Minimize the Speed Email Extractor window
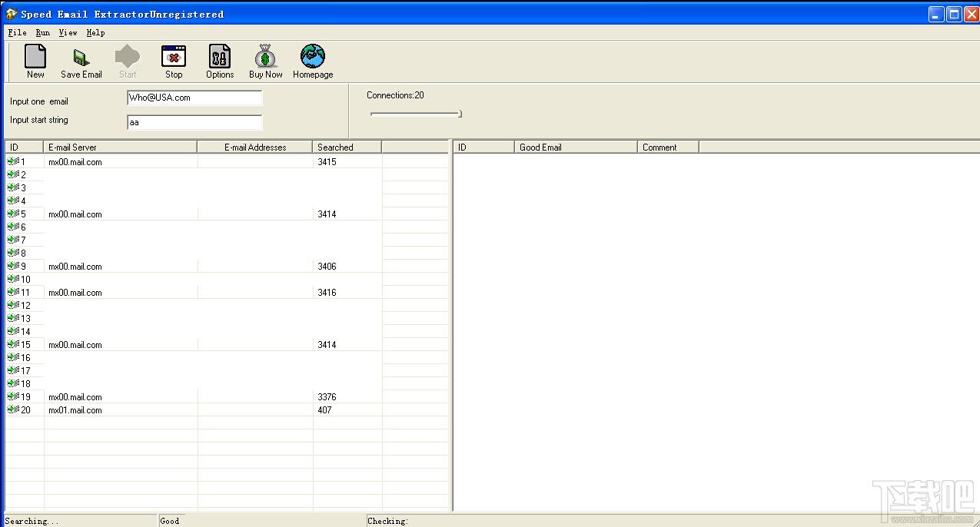Screen dimensions: 980x527 (x=936, y=14)
